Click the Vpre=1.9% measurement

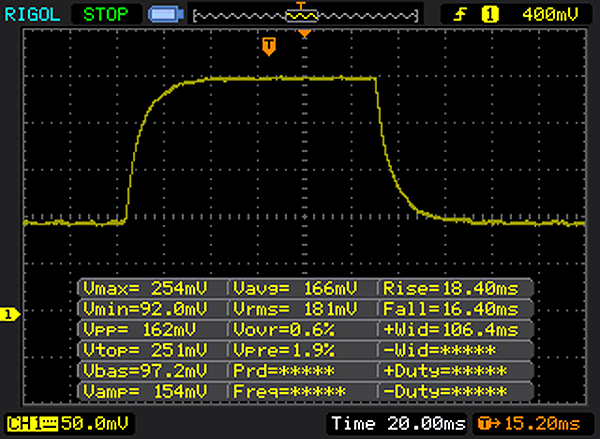pyautogui.click(x=284, y=350)
